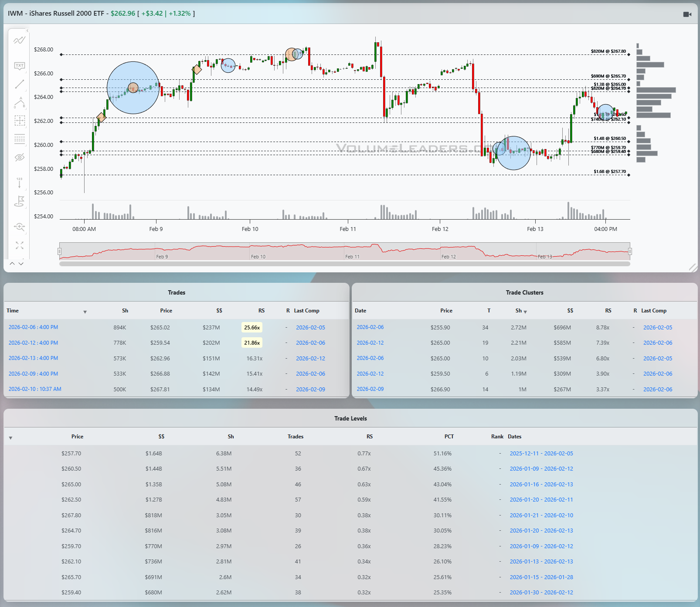The image size is (700, 607).
Task: Click the Trades panel title
Action: [x=177, y=292]
